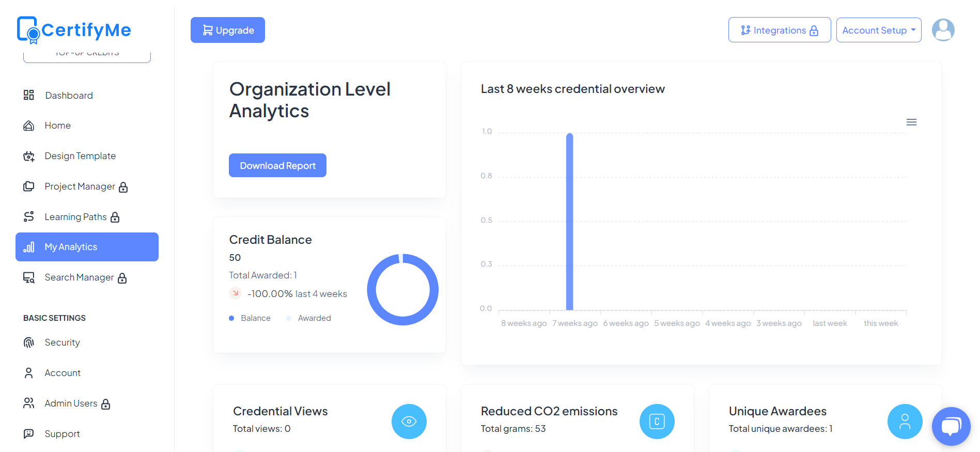Click the Security fingerprint icon
The height and width of the screenshot is (452, 980).
(29, 342)
